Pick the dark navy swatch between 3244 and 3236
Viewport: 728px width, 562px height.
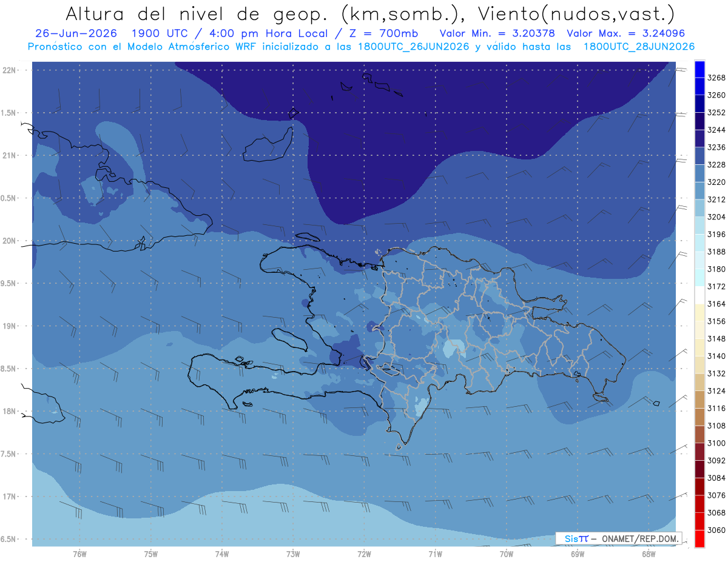(699, 139)
